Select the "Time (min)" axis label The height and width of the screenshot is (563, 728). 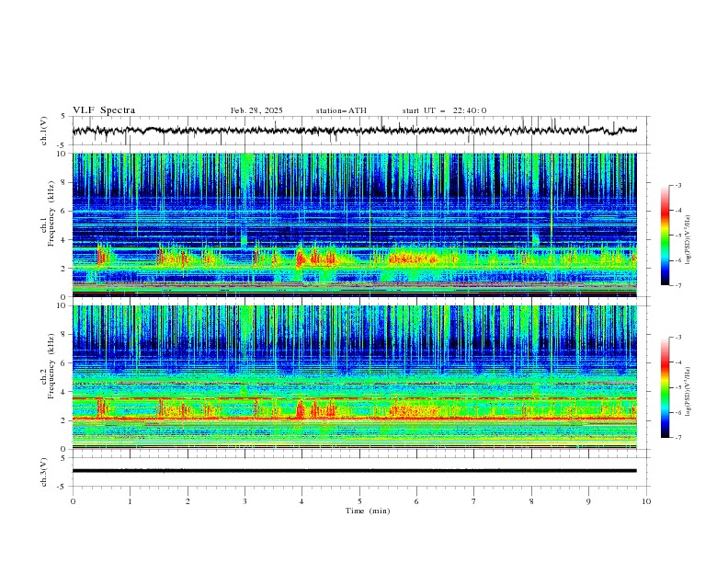click(x=368, y=511)
